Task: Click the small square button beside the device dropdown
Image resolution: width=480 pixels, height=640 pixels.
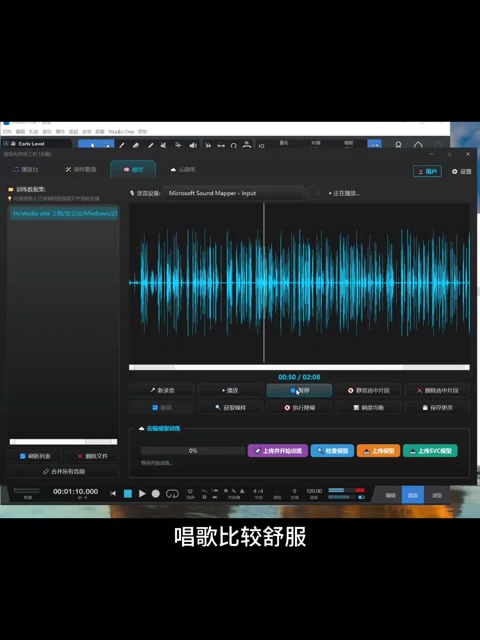Action: click(x=313, y=193)
